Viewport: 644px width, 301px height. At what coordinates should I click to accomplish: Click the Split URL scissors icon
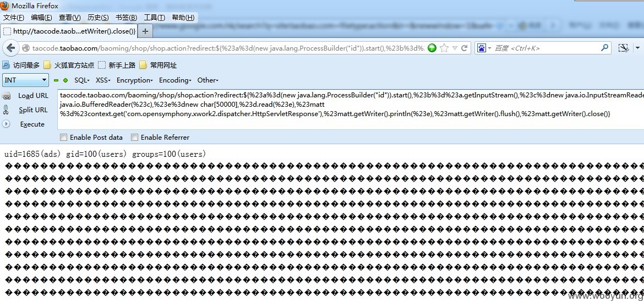click(x=6, y=110)
